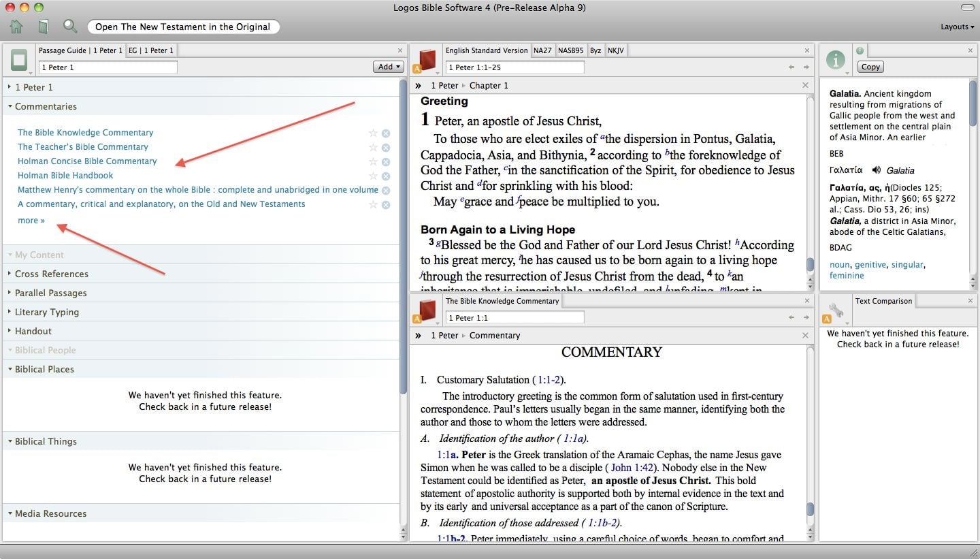Go forward in ESV panel history

click(x=806, y=67)
